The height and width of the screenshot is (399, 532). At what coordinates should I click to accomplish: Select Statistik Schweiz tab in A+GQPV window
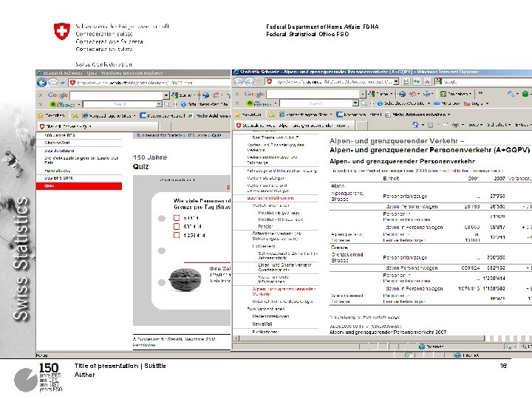pyautogui.click(x=294, y=126)
